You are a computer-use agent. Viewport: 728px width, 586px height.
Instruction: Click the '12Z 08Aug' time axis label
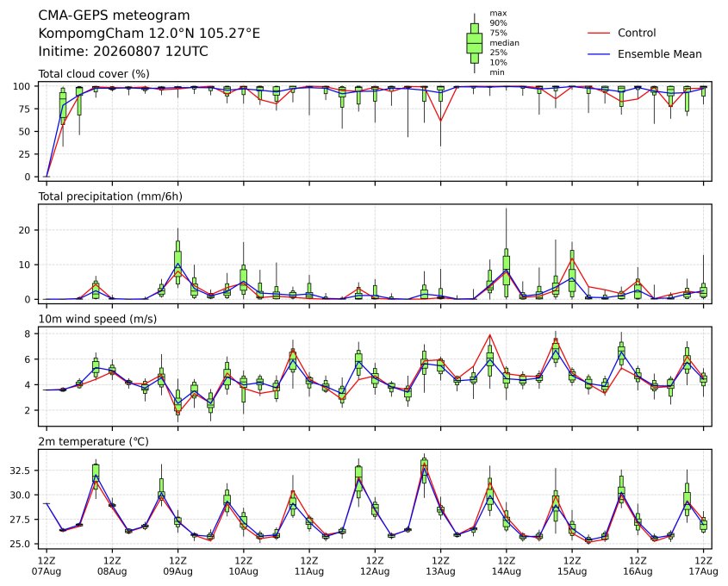112,565
